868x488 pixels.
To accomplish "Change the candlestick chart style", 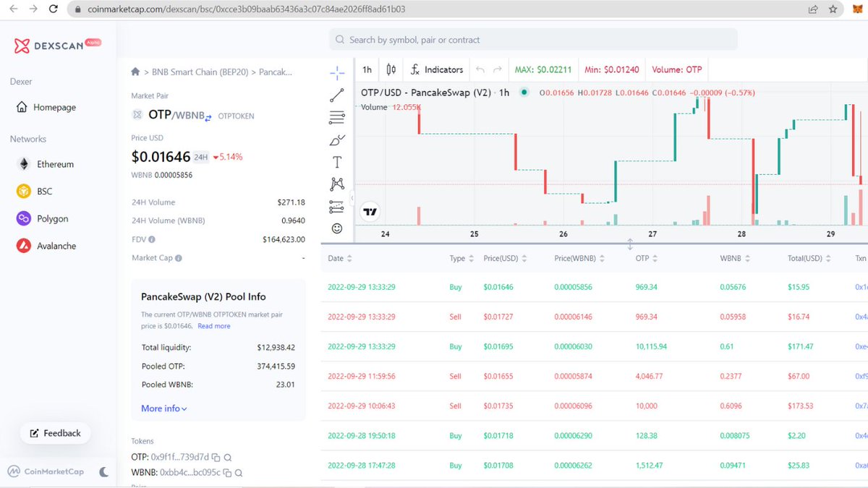I will 391,69.
